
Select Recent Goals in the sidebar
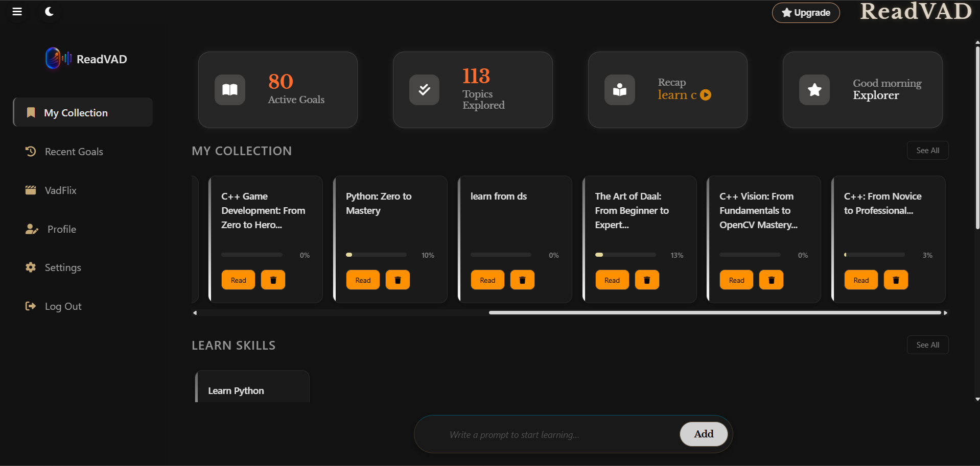73,151
